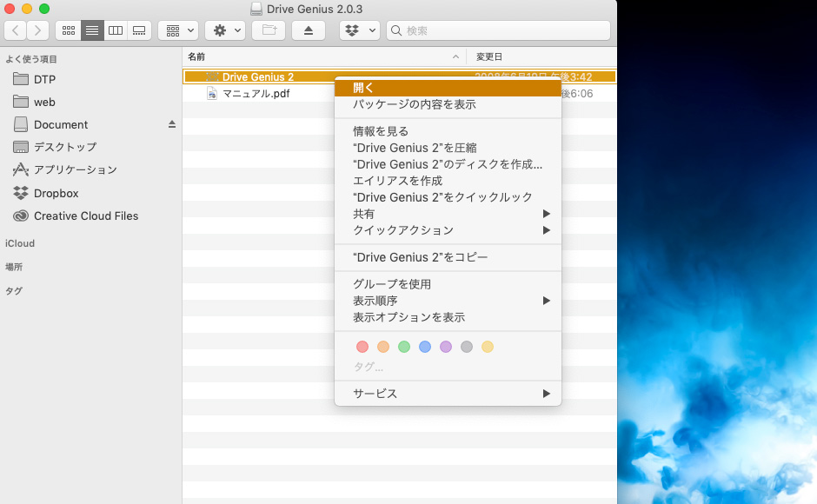Click the Document drive icon
817x504 pixels.
pos(21,124)
